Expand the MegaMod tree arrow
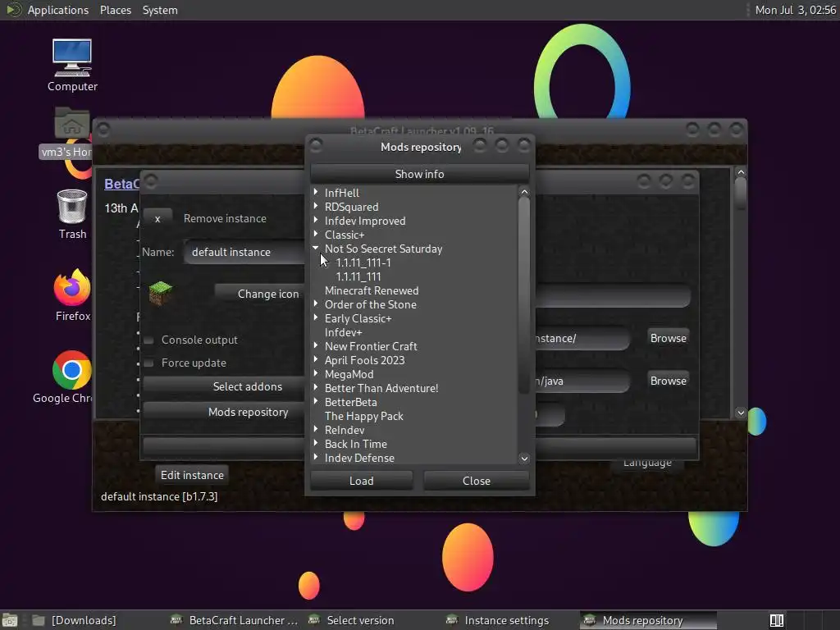The image size is (840, 630). point(316,373)
